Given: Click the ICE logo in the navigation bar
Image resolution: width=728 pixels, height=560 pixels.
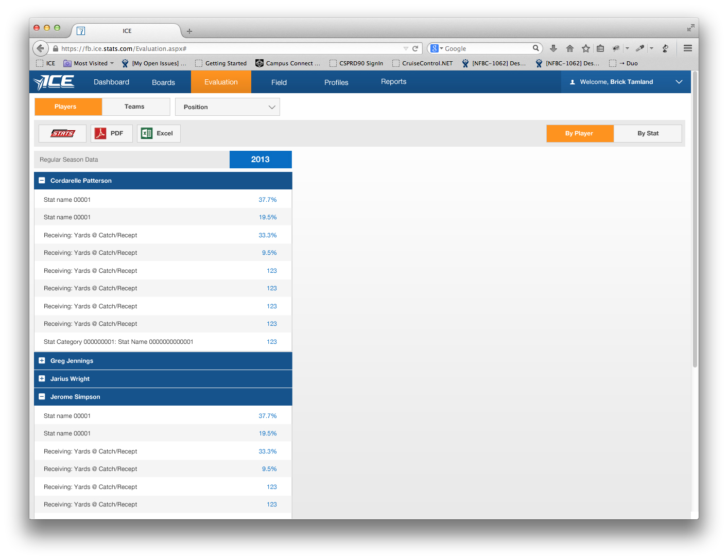Looking at the screenshot, I should point(54,81).
